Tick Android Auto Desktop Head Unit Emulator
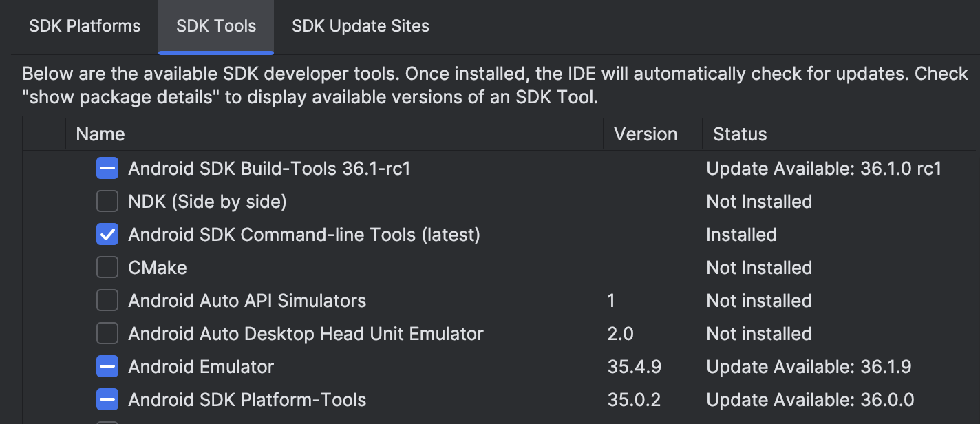980x424 pixels. pyautogui.click(x=107, y=334)
